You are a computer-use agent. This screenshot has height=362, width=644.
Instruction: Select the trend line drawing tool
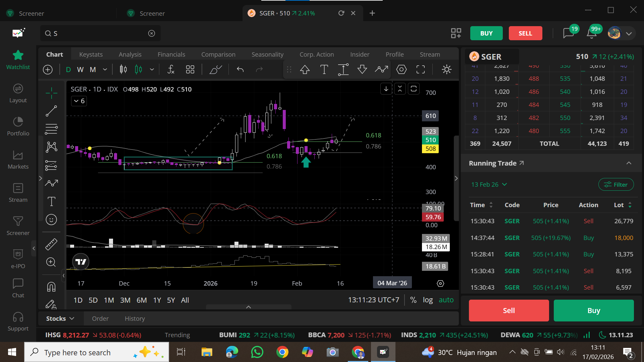(51, 111)
